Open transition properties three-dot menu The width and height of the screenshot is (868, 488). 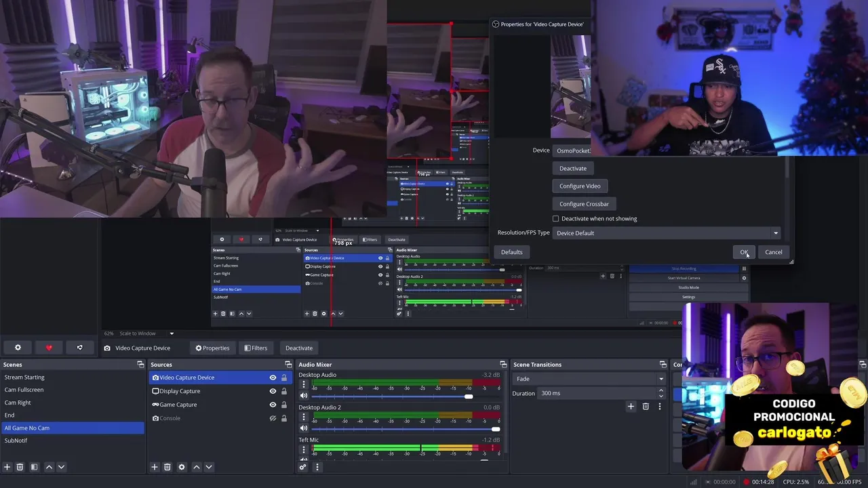[x=660, y=406]
